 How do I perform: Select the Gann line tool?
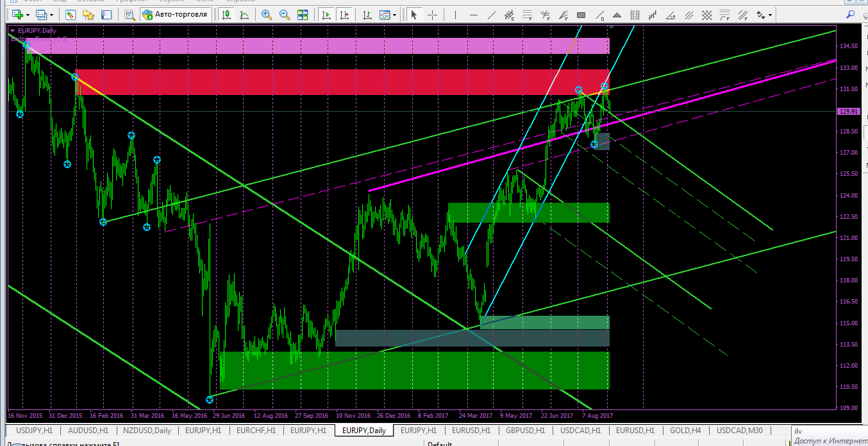599,14
